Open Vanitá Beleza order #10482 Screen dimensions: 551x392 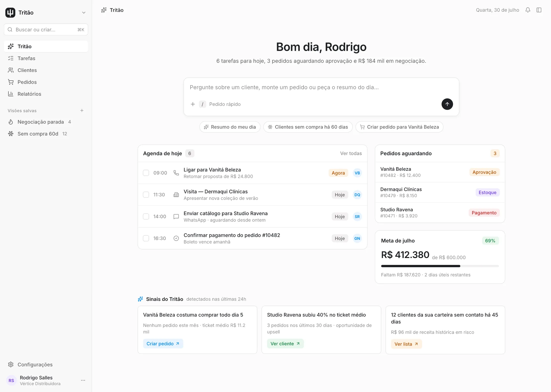tap(440, 172)
